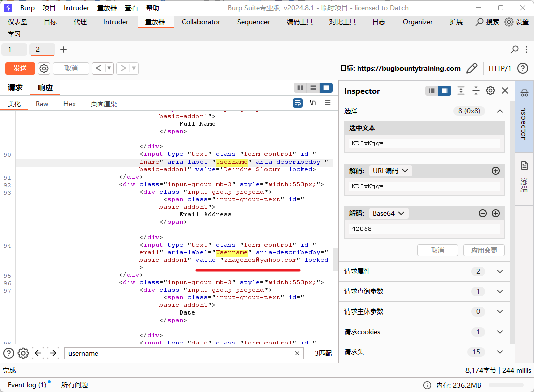Open 设置 settings with gear icon
The width and height of the screenshot is (534, 392).
point(517,22)
